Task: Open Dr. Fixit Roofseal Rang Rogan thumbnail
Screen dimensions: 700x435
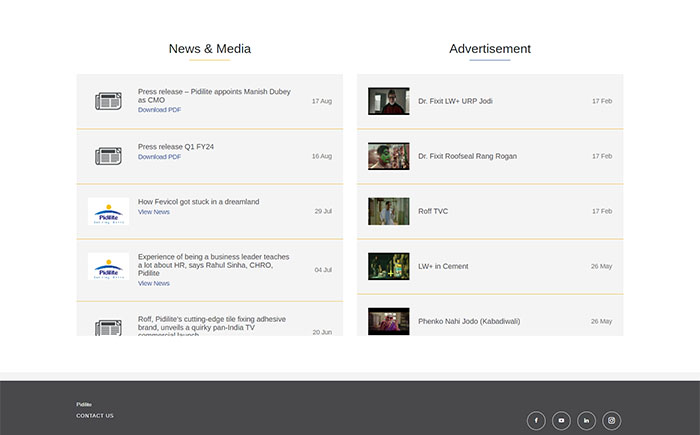Action: (x=388, y=156)
